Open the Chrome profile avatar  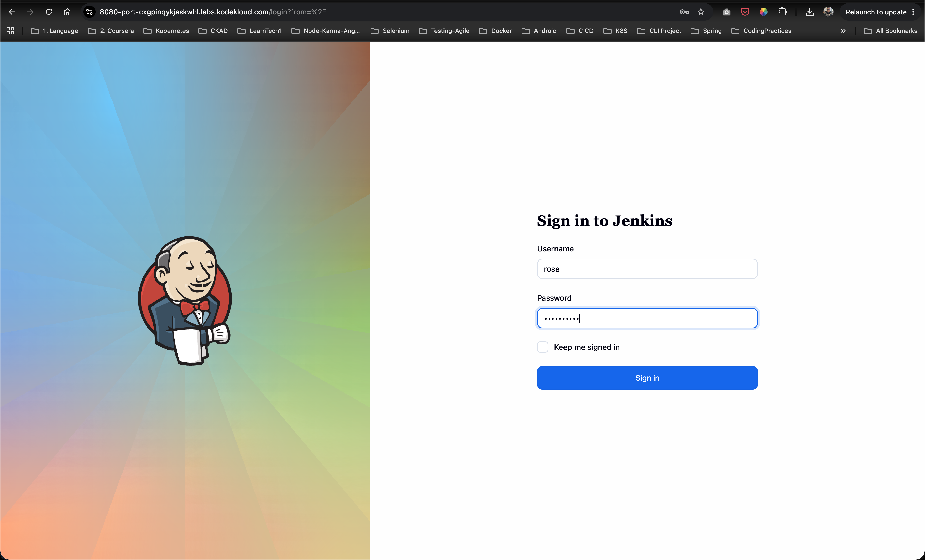(828, 12)
